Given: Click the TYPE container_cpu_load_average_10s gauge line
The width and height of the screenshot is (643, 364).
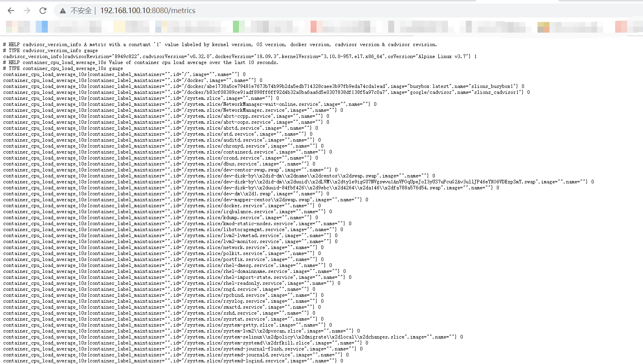Looking at the screenshot, I should tap(63, 68).
